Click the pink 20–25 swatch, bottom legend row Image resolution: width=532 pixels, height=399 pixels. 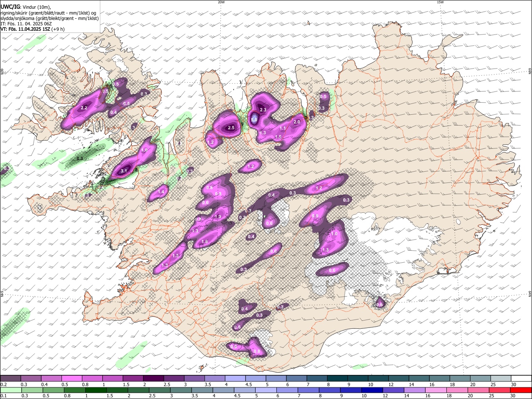click(478, 390)
